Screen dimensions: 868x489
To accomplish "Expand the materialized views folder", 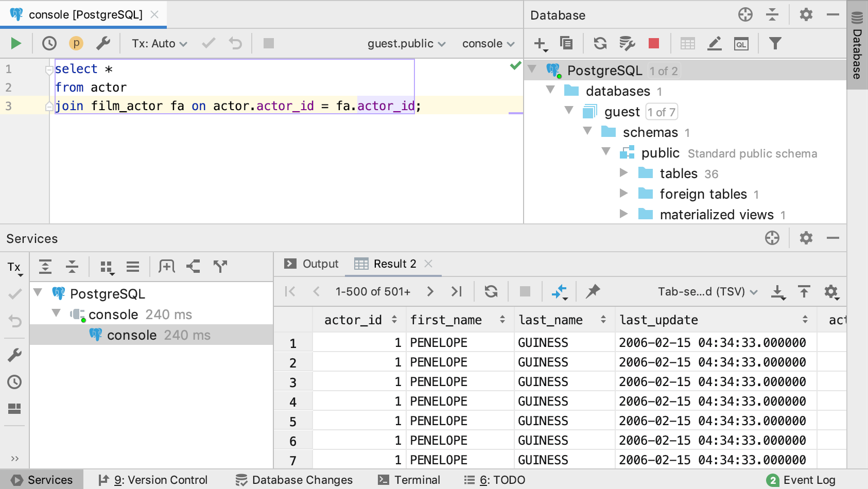I will (x=623, y=214).
